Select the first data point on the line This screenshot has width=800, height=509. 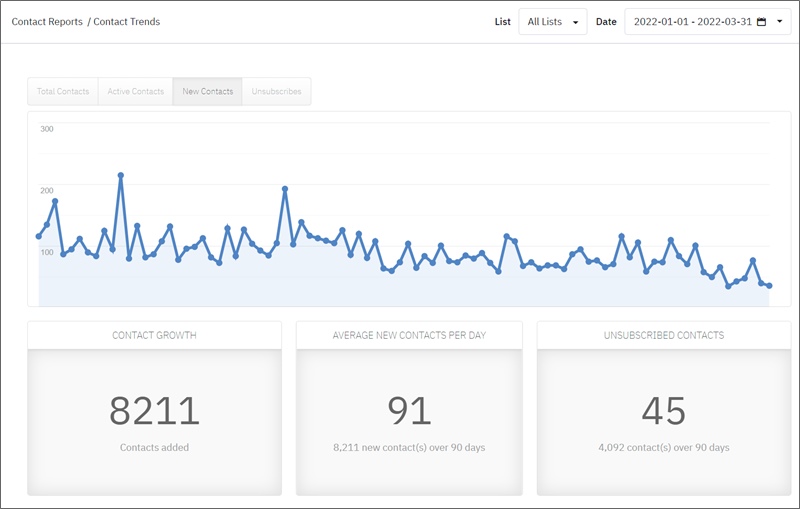pyautogui.click(x=39, y=236)
